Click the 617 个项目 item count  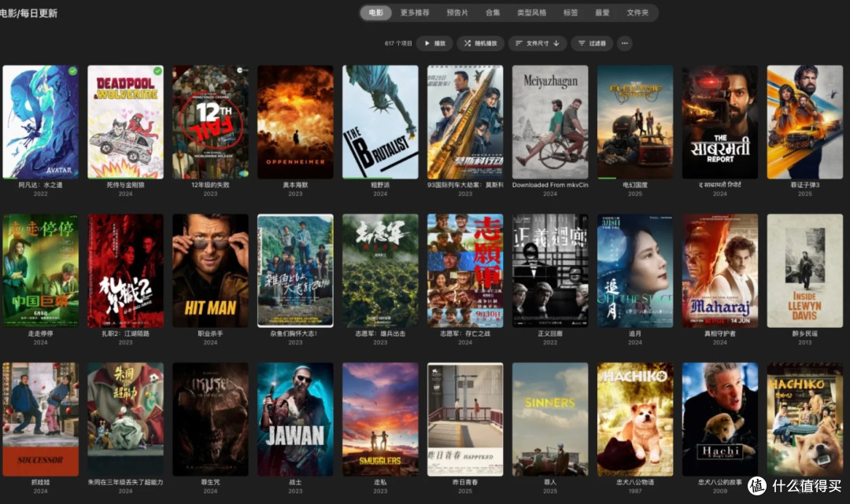pos(398,43)
